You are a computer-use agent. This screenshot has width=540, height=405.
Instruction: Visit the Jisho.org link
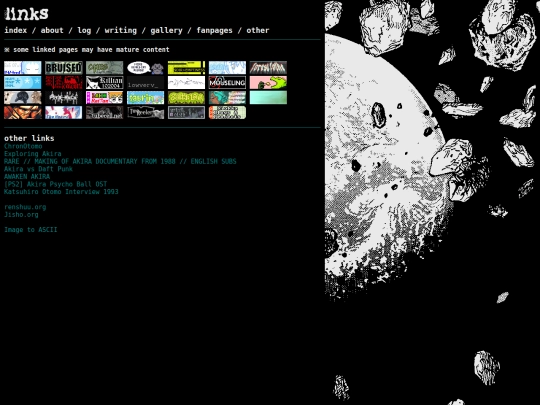(x=21, y=215)
